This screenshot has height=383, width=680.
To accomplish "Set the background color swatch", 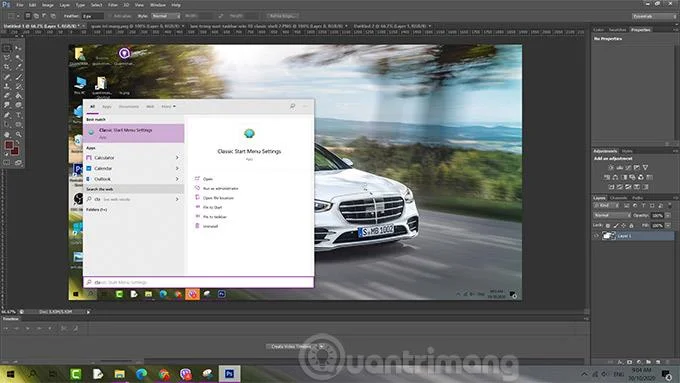I will click(15, 152).
